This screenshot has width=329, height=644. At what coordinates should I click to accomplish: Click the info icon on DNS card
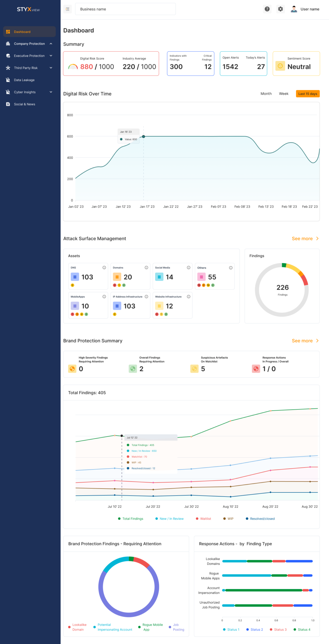[x=104, y=268]
